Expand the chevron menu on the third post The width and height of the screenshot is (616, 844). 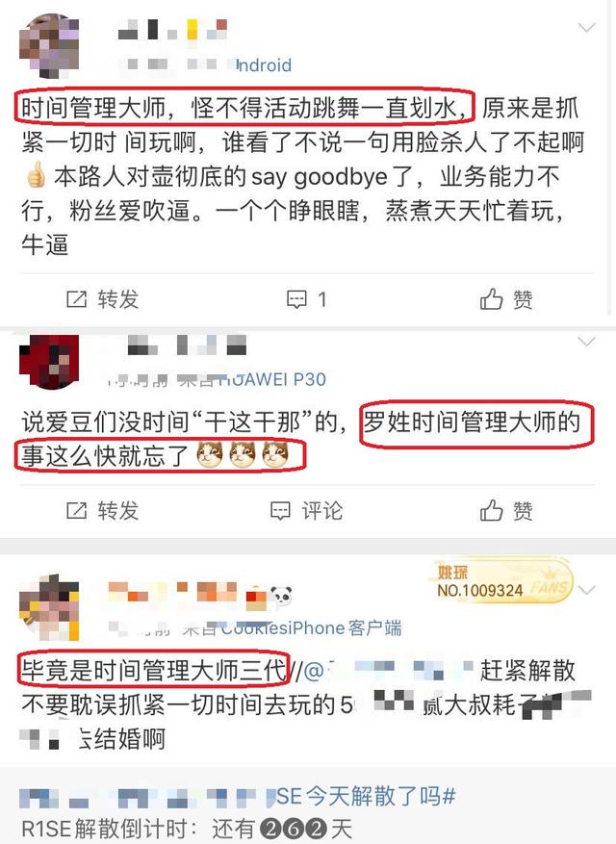pos(586,590)
